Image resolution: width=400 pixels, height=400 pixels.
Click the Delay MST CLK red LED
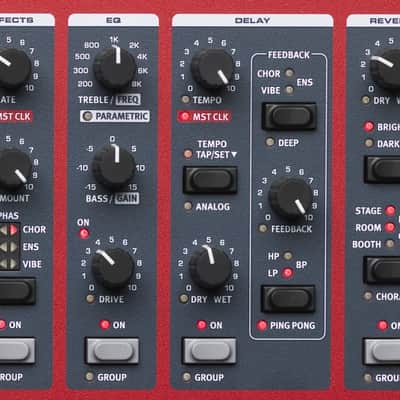click(x=184, y=116)
